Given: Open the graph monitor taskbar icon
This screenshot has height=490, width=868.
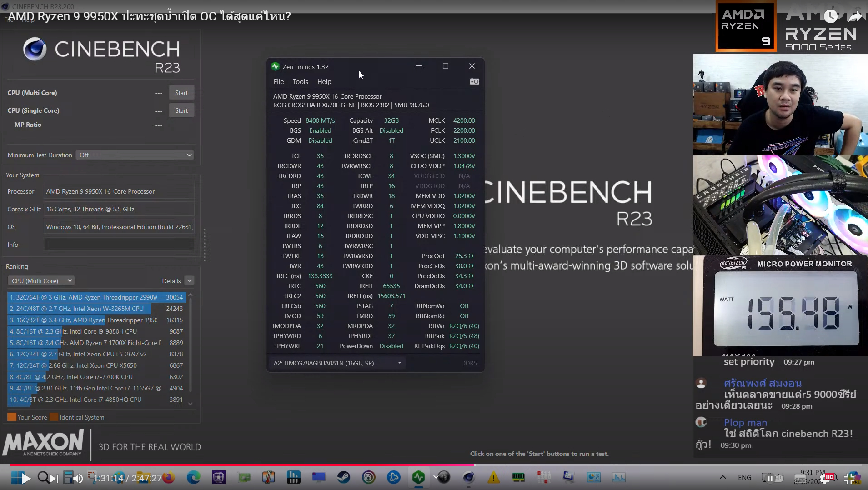Looking at the screenshot, I should click(618, 477).
